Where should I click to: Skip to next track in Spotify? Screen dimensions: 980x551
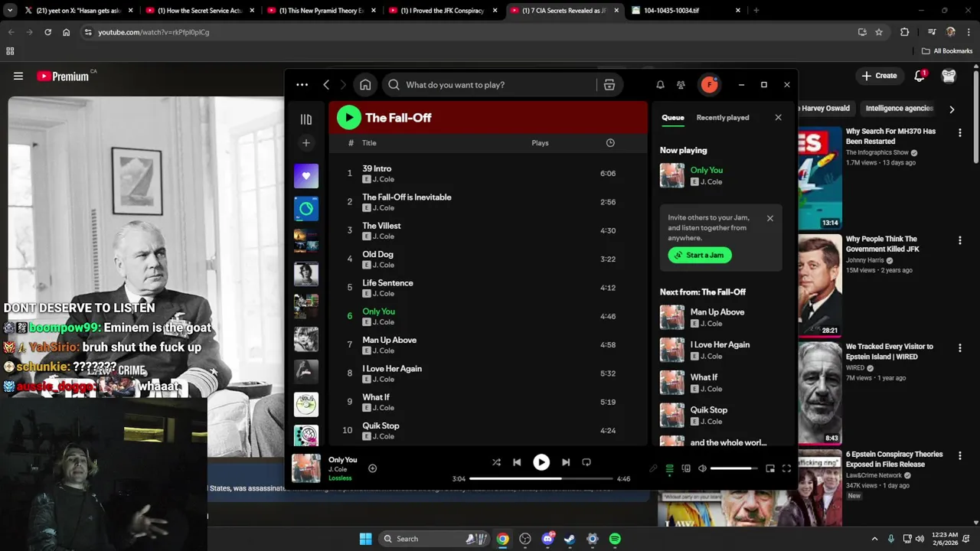566,462
